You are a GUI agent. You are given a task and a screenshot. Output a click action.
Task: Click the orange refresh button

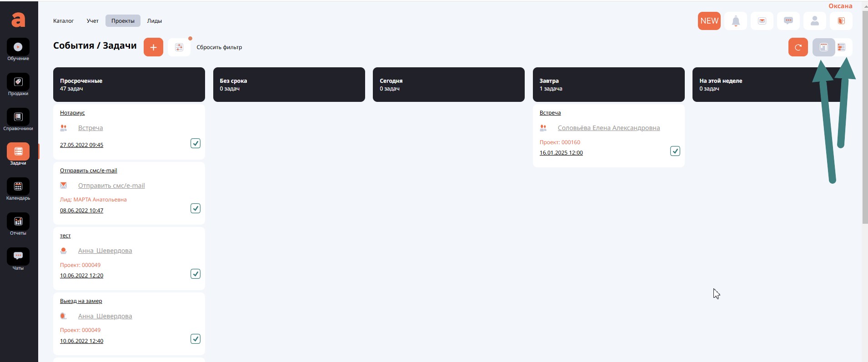coord(798,47)
